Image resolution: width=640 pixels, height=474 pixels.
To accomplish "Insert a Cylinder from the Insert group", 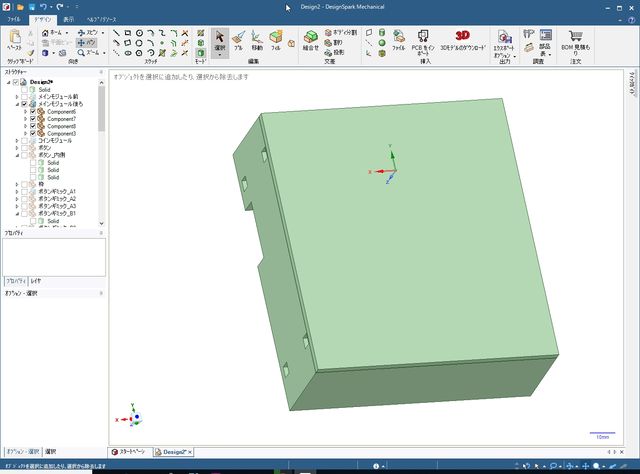I will coord(382,33).
